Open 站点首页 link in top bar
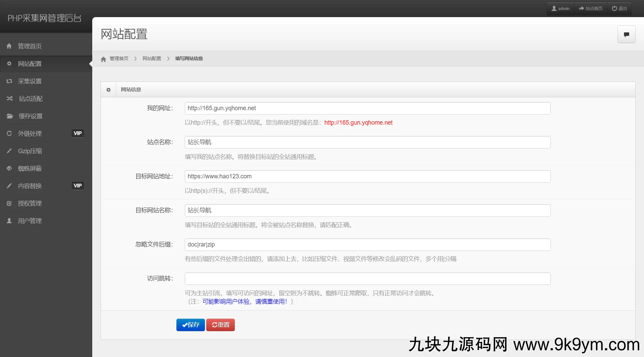 tap(591, 8)
